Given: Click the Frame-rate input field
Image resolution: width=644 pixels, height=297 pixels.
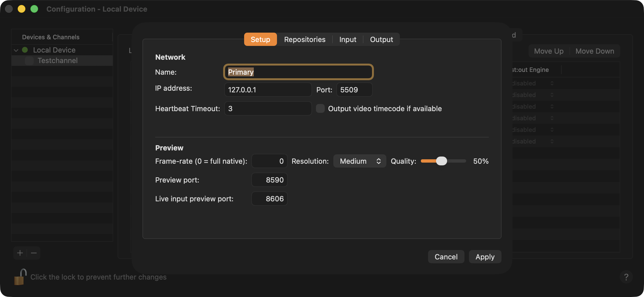Looking at the screenshot, I should click(269, 161).
